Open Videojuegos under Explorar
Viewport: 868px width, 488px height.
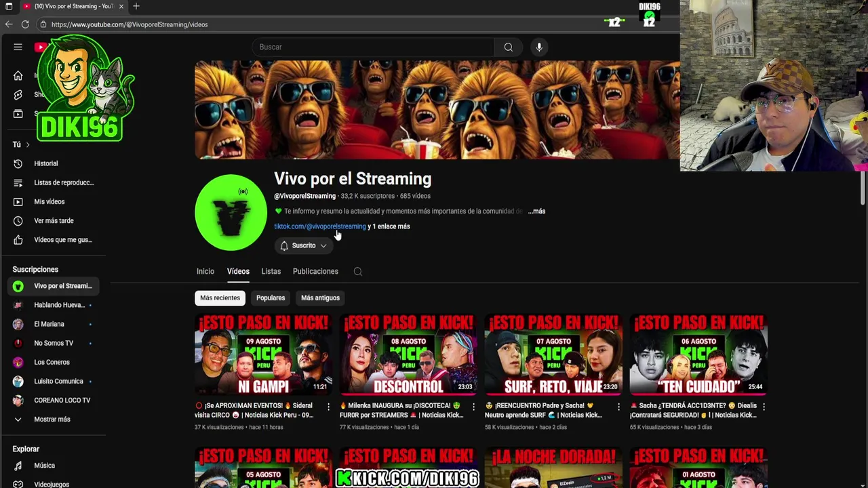tap(52, 484)
